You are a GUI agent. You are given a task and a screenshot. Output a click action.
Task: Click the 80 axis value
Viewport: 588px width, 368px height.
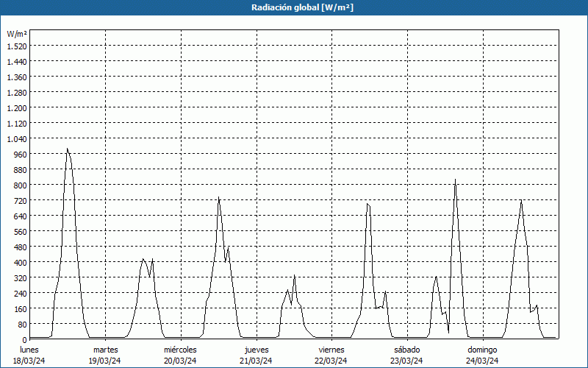click(x=22, y=325)
